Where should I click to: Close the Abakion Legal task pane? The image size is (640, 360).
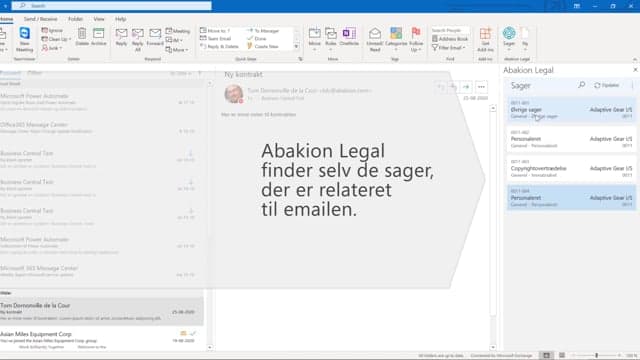click(x=635, y=70)
